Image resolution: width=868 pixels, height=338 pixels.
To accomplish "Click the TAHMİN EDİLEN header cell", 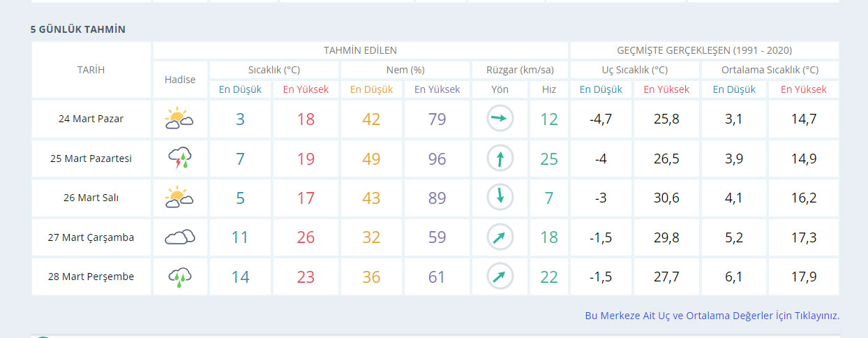I will click(360, 50).
